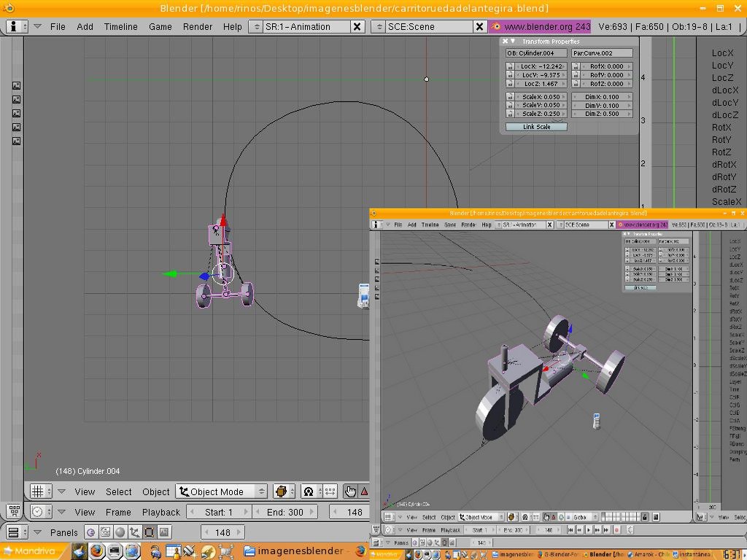This screenshot has height=560, width=747.
Task: Toggle the lock next to LocX
Action: click(x=510, y=66)
